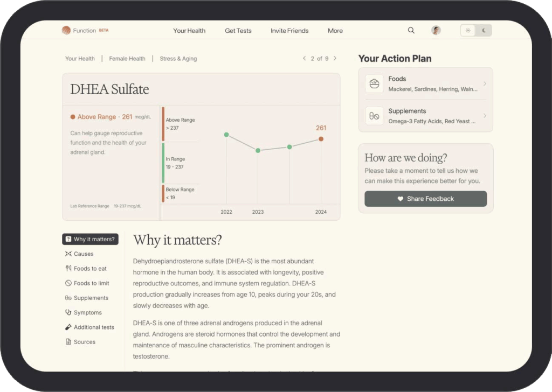Expand the Foods action plan chevron
This screenshot has width=552, height=392.
485,83
